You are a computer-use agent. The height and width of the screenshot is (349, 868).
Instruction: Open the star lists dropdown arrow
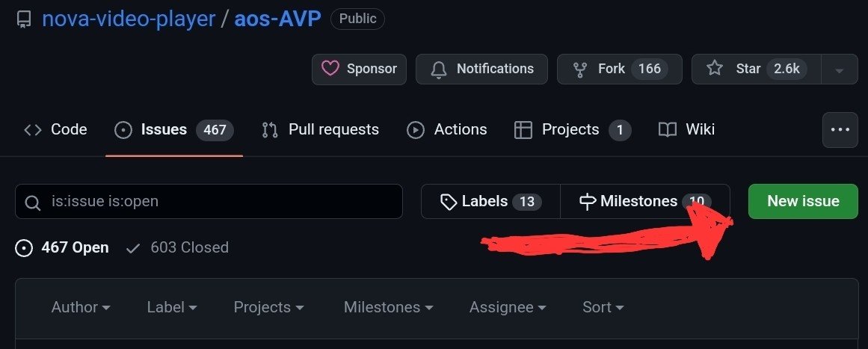840,70
